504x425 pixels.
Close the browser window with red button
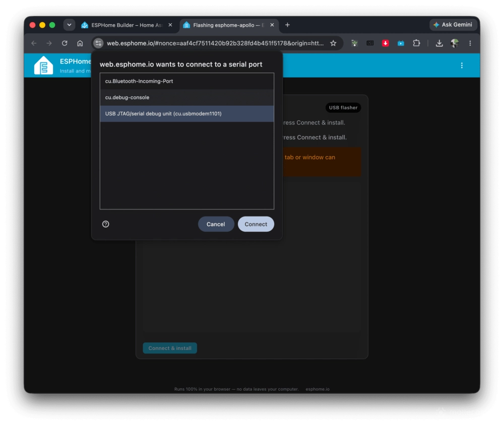[32, 25]
